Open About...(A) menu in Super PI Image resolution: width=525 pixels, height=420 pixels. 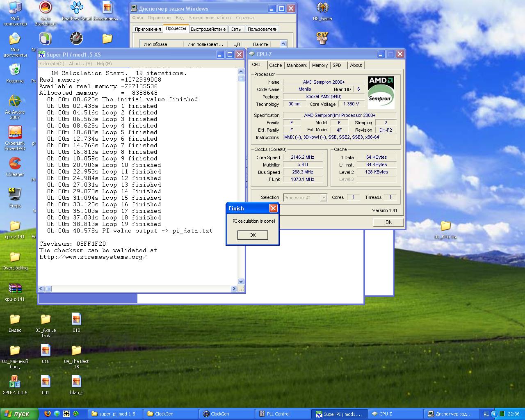[80, 64]
